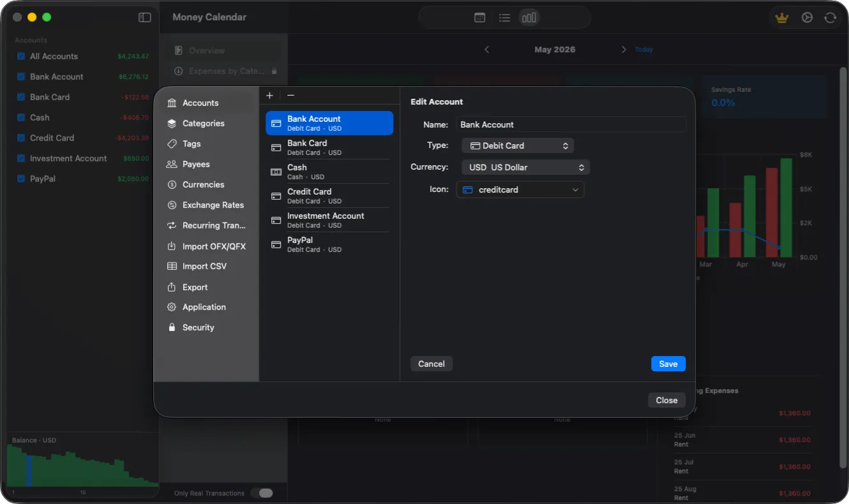The height and width of the screenshot is (504, 849).
Task: Click the Cancel button
Action: click(432, 364)
